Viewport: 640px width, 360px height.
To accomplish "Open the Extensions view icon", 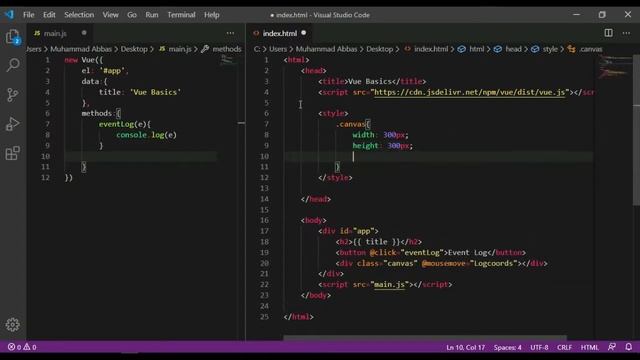I will pyautogui.click(x=13, y=153).
